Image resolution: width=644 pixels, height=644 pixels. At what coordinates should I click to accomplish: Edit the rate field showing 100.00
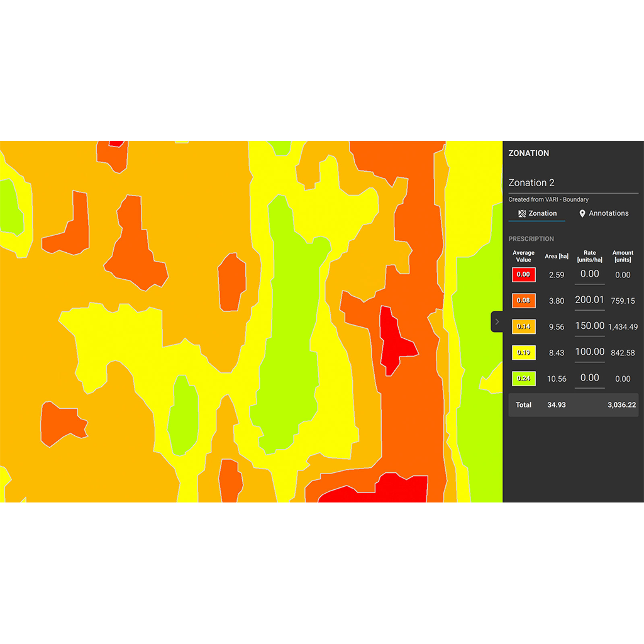[589, 352]
